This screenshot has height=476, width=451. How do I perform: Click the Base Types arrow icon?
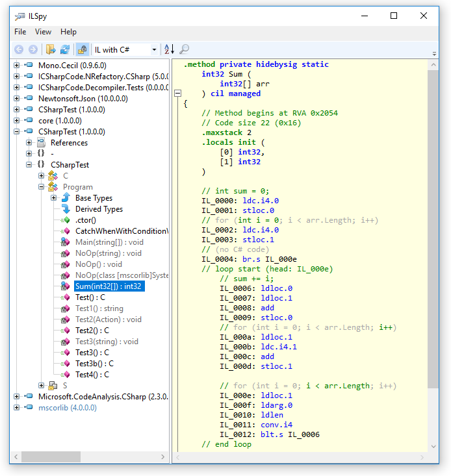[66, 197]
